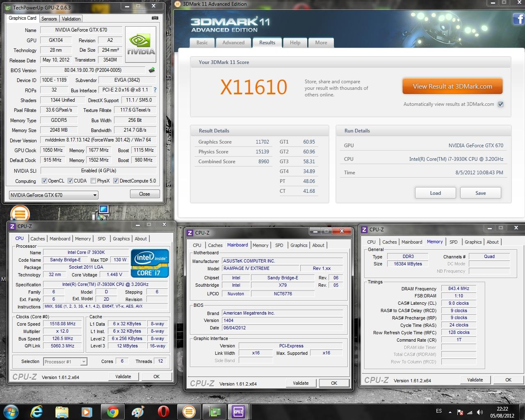The height and width of the screenshot is (420, 525).
Task: Open Paint from the taskbar
Action: point(138,412)
